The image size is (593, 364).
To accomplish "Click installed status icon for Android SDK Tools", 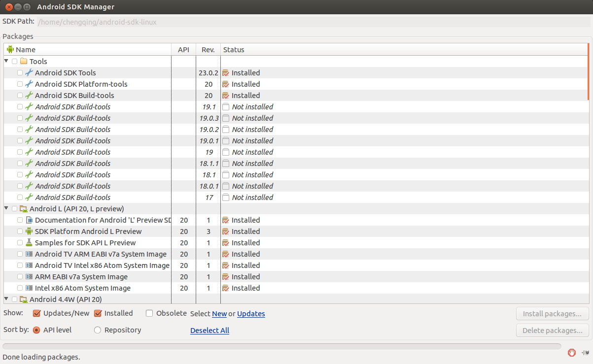I will pos(226,72).
